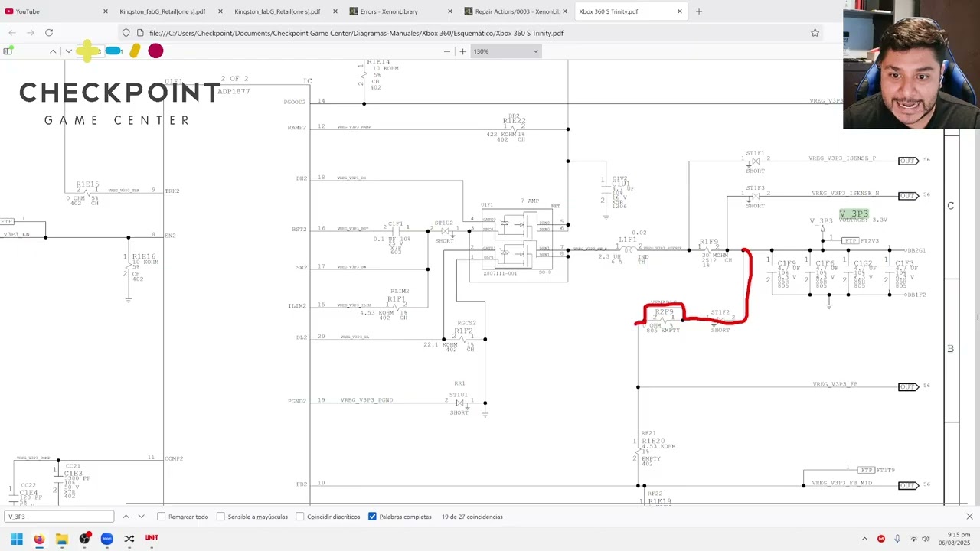The height and width of the screenshot is (551, 980).
Task: Click the highlighted V_3P3 label in schematic
Action: 854,214
